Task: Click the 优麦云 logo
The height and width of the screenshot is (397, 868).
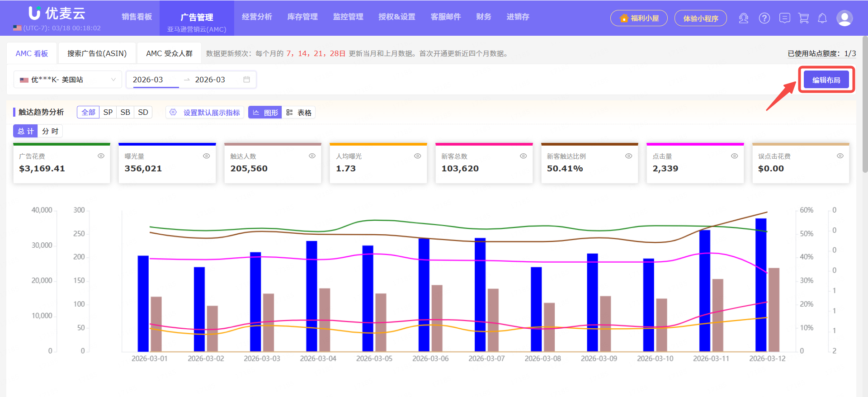Action: tap(57, 13)
